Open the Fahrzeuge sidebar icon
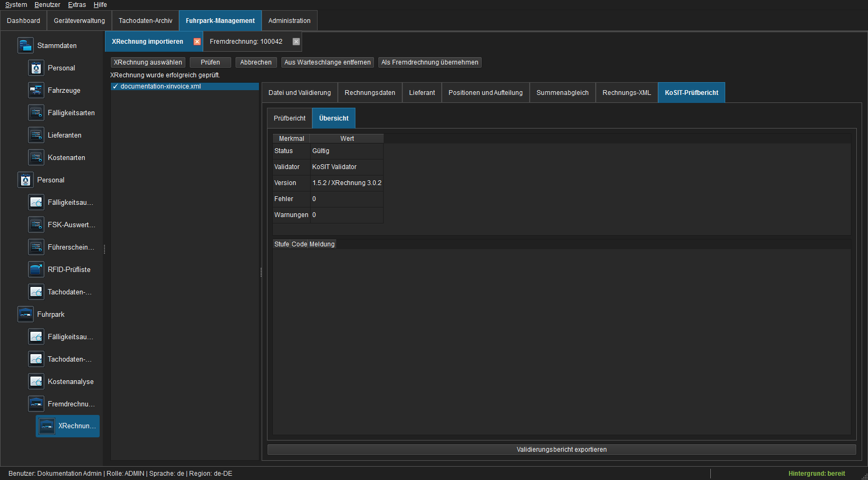This screenshot has height=480, width=868. click(x=36, y=90)
